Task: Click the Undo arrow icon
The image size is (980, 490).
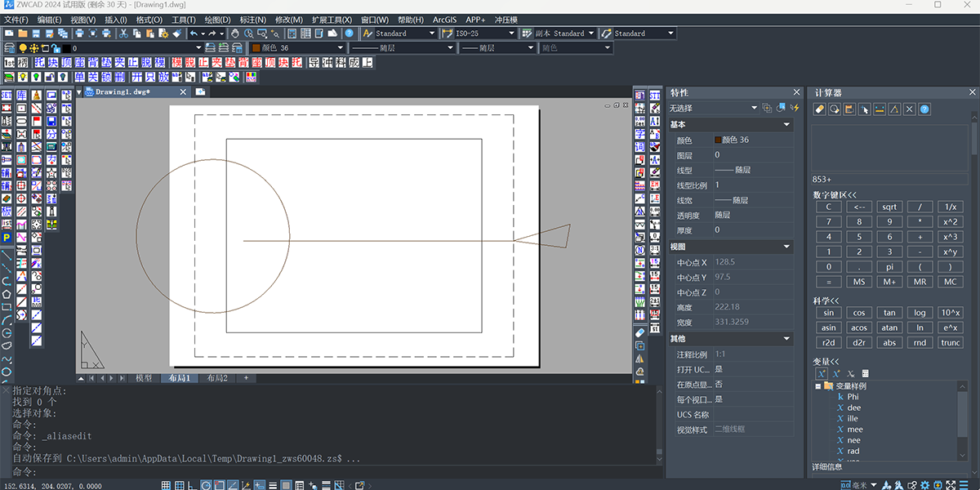Action: tap(194, 33)
